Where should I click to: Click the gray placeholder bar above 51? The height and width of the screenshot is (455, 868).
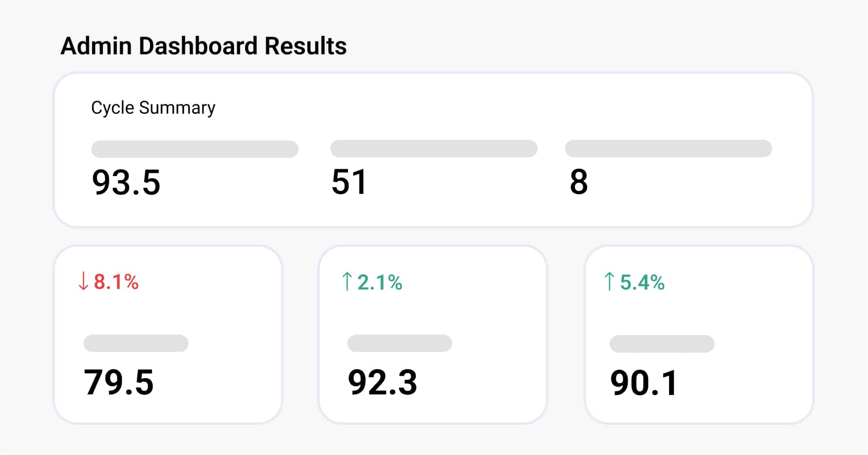tap(434, 149)
